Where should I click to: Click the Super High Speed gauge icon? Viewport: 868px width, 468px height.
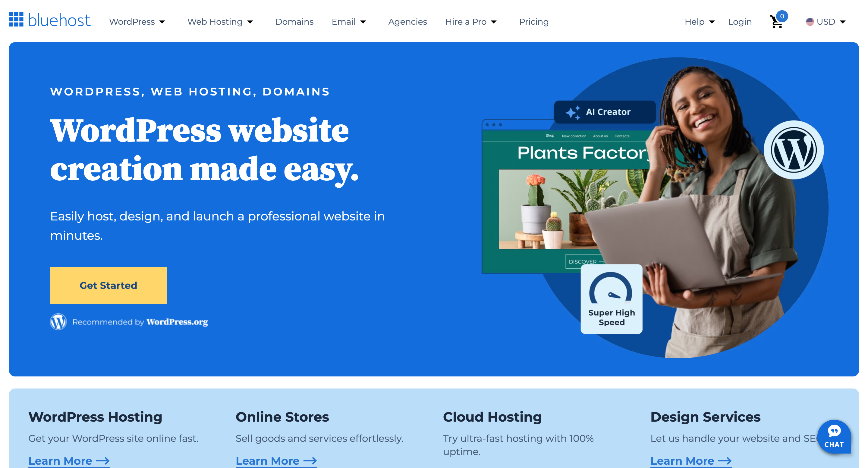[x=611, y=288]
